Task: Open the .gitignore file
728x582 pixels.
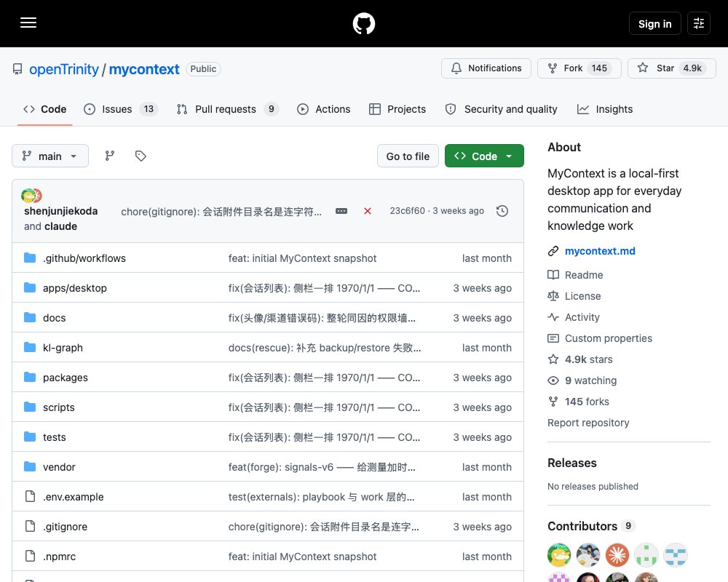Action: pos(65,526)
